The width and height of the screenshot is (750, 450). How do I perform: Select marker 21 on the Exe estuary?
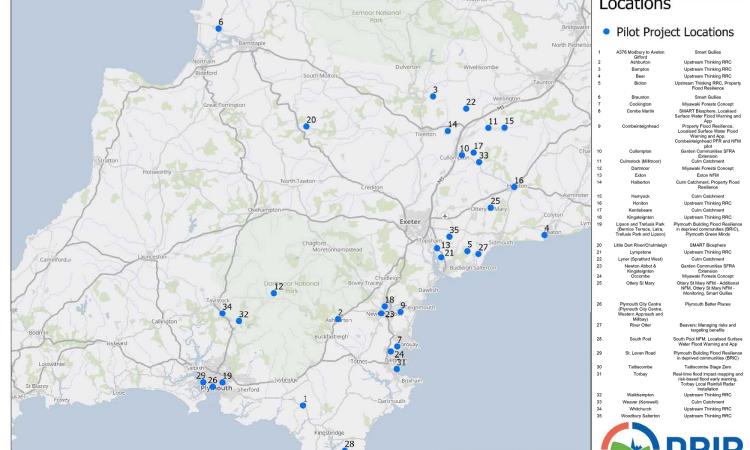point(441,257)
